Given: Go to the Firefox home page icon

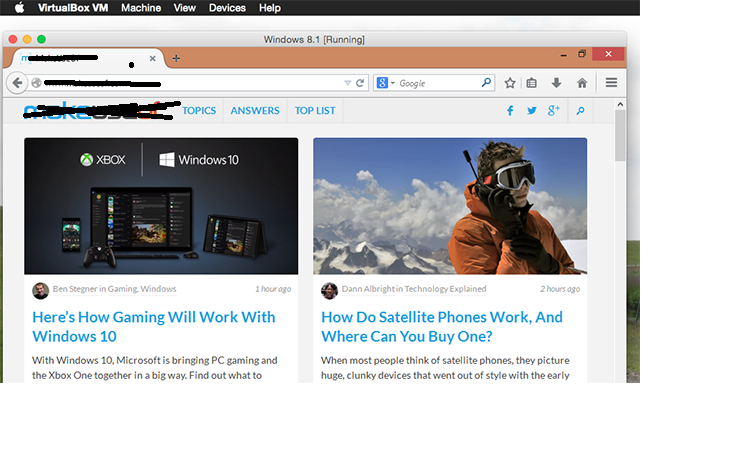Looking at the screenshot, I should point(582,83).
